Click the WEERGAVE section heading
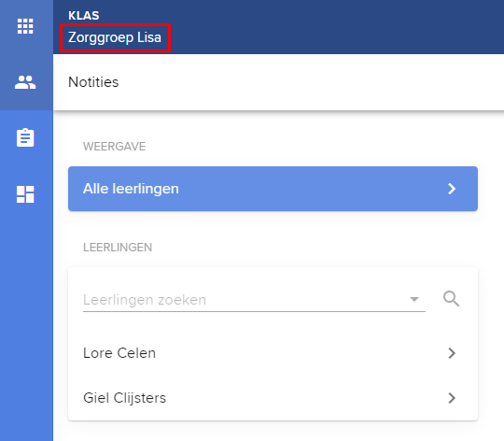This screenshot has width=504, height=441. [115, 147]
